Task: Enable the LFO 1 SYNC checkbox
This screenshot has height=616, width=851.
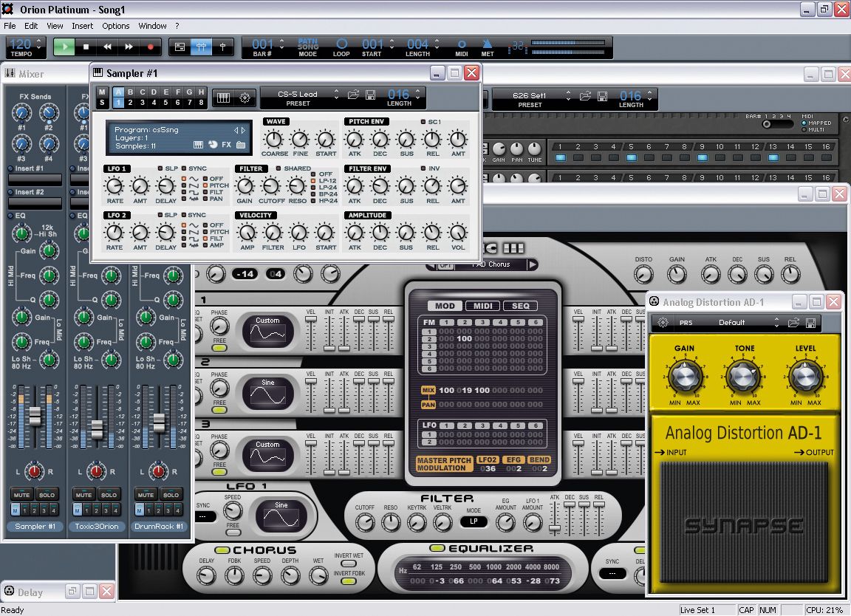Action: (x=184, y=168)
